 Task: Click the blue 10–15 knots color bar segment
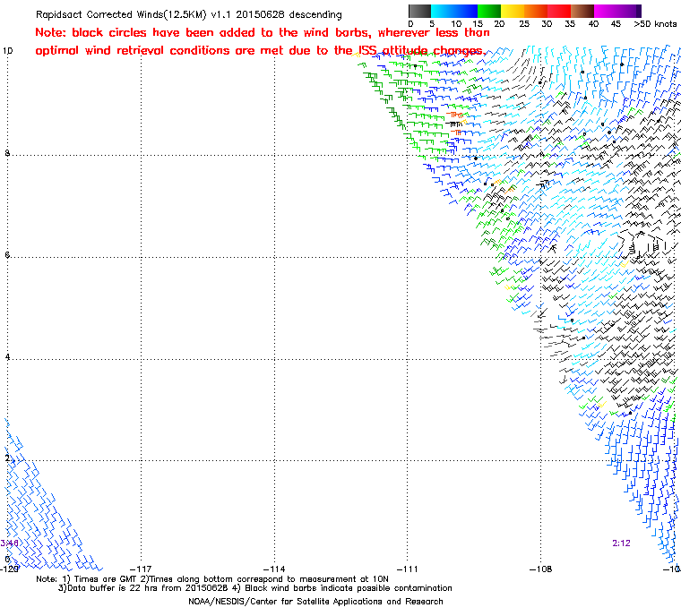[x=466, y=11]
